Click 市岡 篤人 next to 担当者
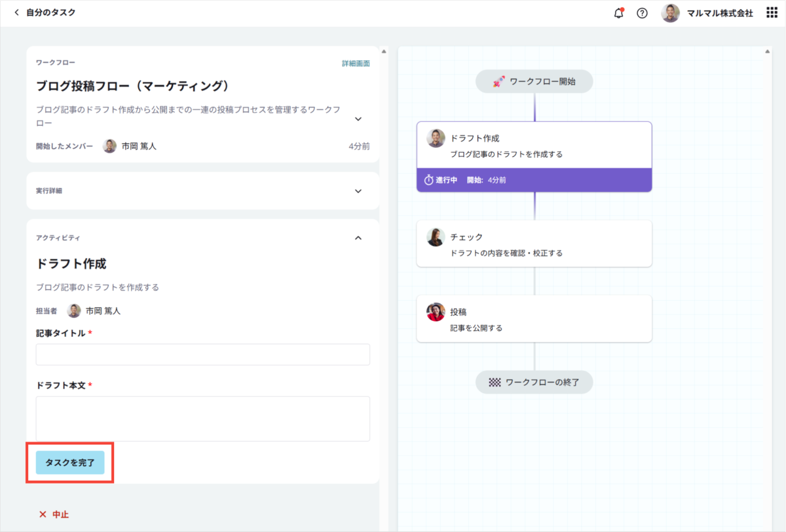 click(x=103, y=311)
